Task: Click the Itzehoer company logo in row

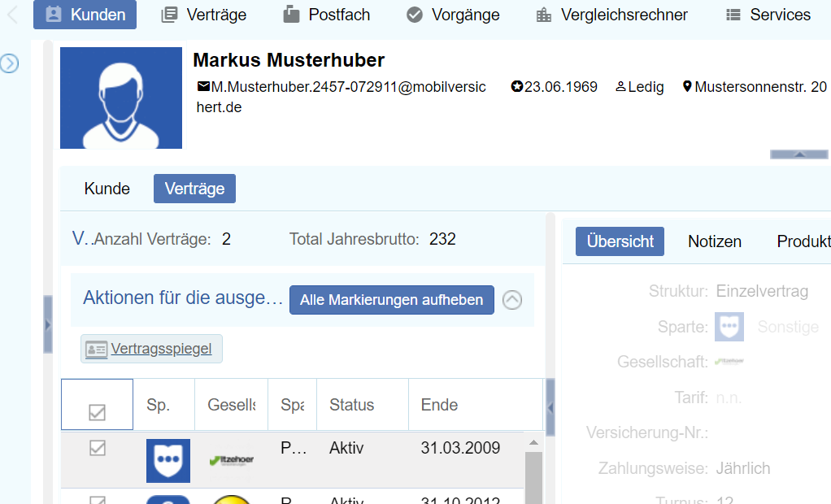Action: pyautogui.click(x=231, y=461)
